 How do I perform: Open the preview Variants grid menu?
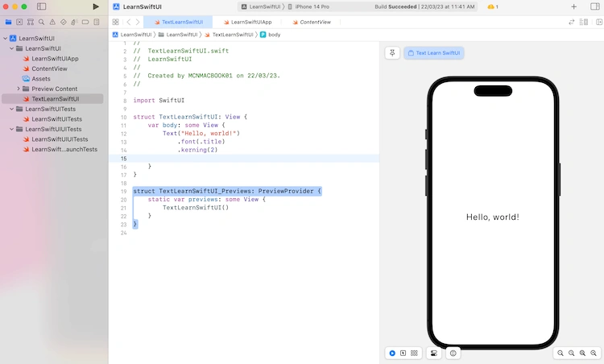pyautogui.click(x=414, y=353)
